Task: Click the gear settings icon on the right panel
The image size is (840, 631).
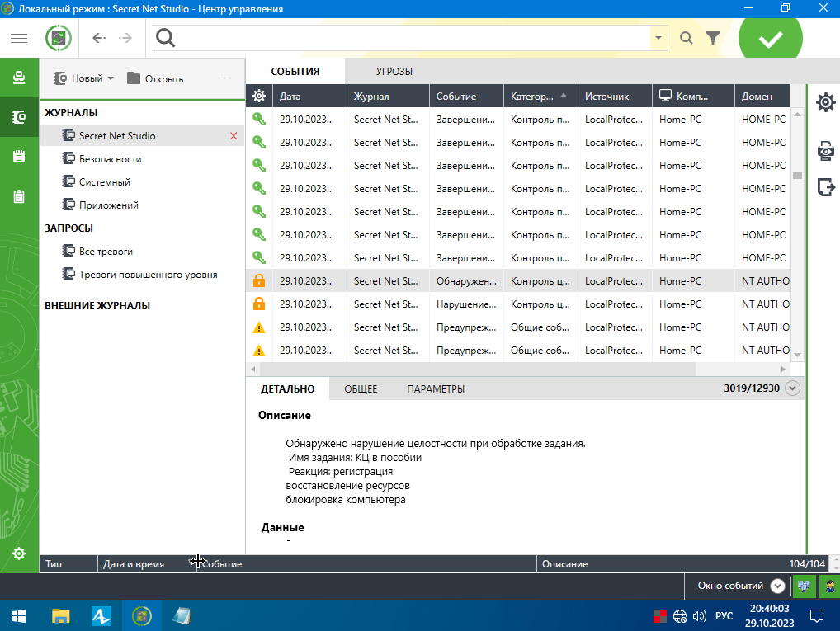Action: (x=825, y=101)
